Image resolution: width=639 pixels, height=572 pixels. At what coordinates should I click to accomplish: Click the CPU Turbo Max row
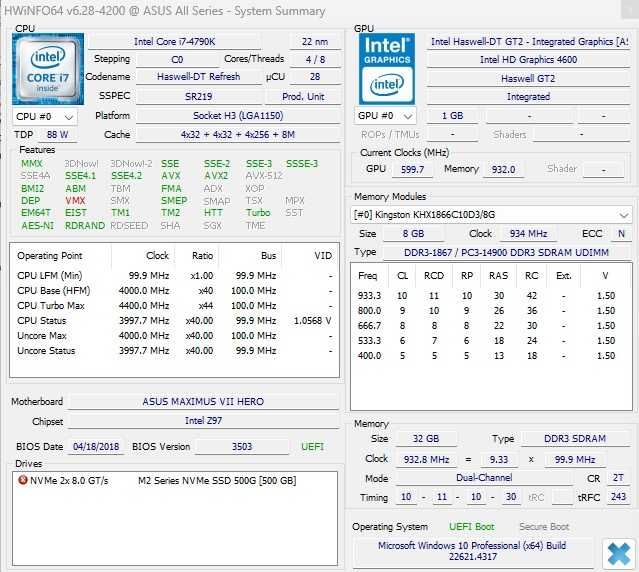174,306
